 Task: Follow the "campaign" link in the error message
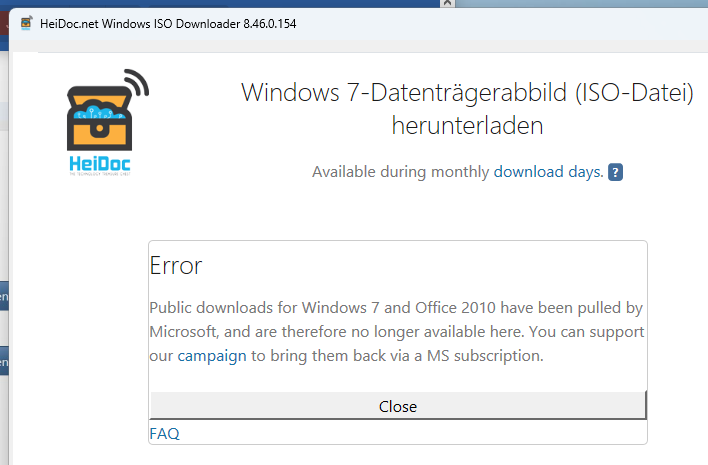tap(212, 355)
